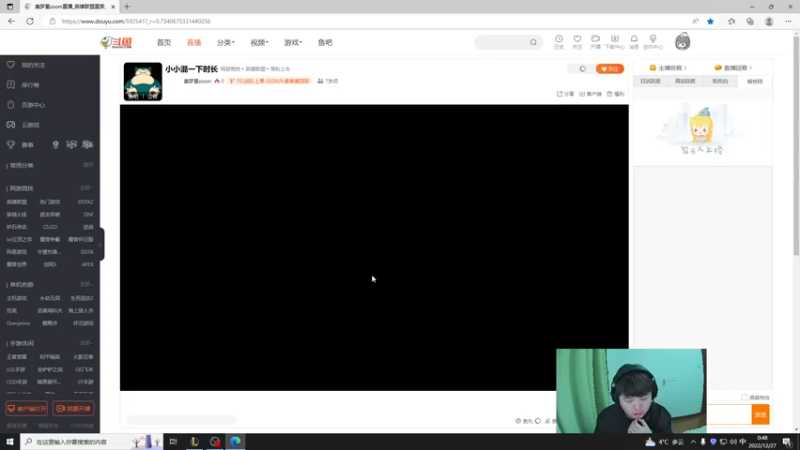Viewport: 800px width, 450px height.
Task: Expand 全部 in 网游竞技 section
Action: (x=86, y=188)
